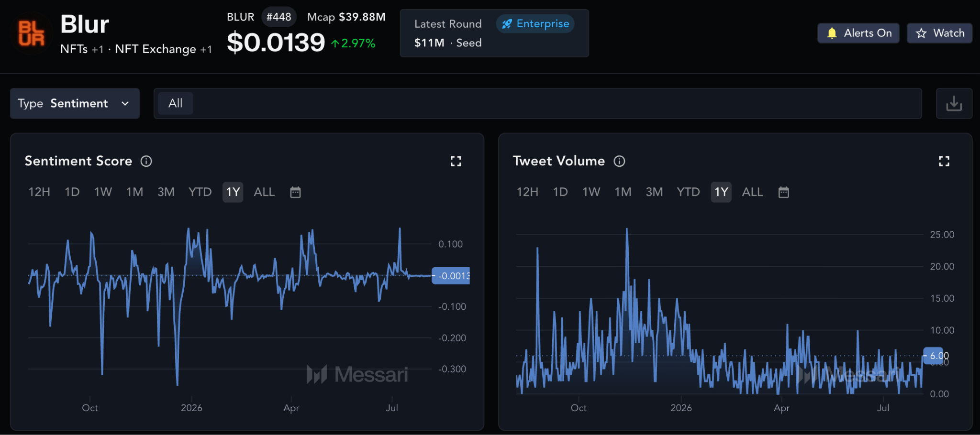980x435 pixels.
Task: Click the Tweet Volume chart title
Action: click(x=559, y=161)
